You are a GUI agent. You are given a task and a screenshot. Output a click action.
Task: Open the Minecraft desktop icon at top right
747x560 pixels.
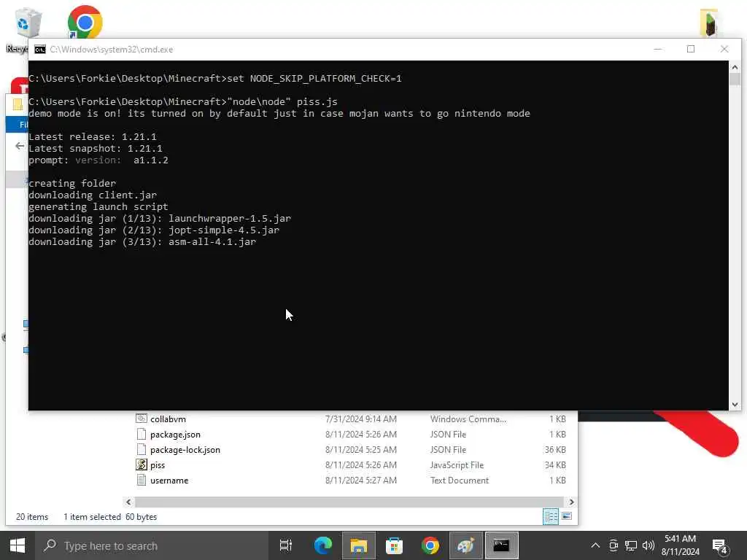[708, 23]
